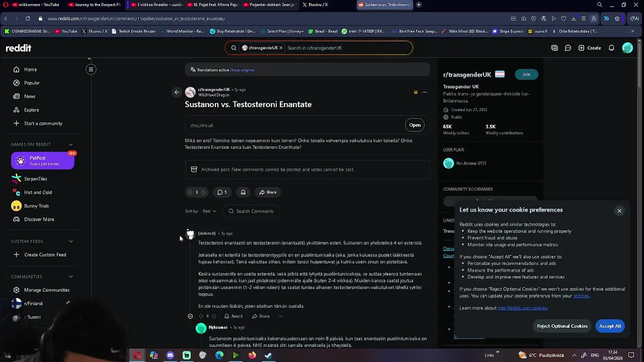Image resolution: width=644 pixels, height=362 pixels.
Task: Launch SerpenTiles game
Action: (36, 179)
